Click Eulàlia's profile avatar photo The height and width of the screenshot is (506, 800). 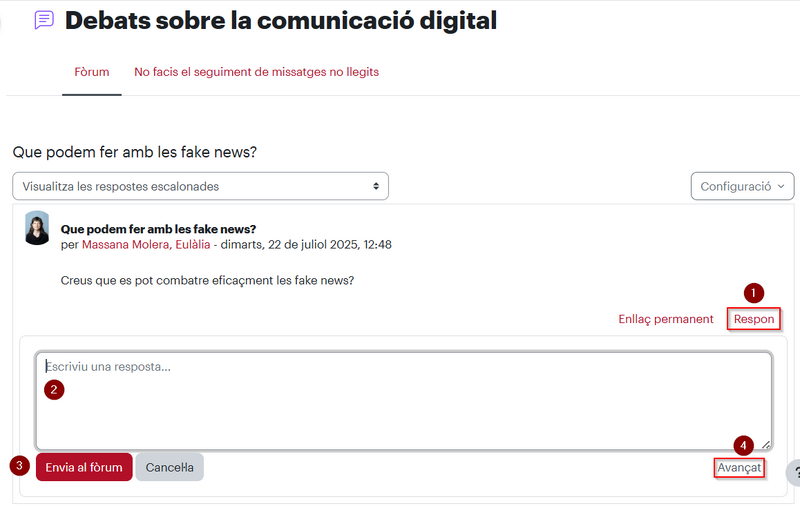click(x=37, y=228)
